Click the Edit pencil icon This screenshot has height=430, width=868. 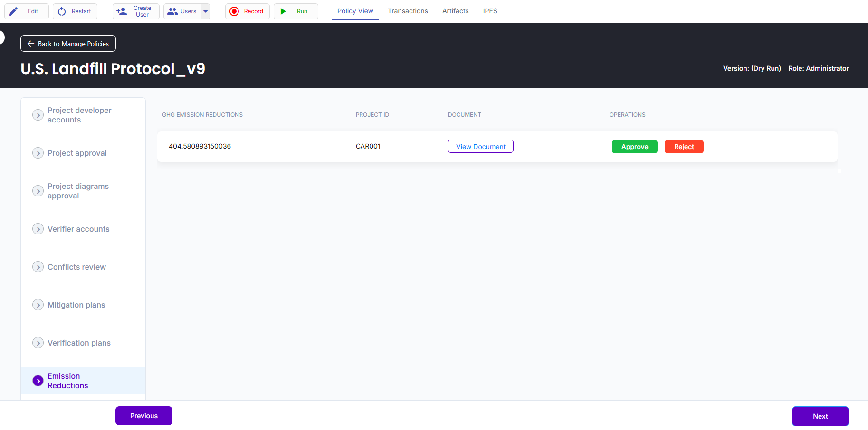tap(14, 11)
